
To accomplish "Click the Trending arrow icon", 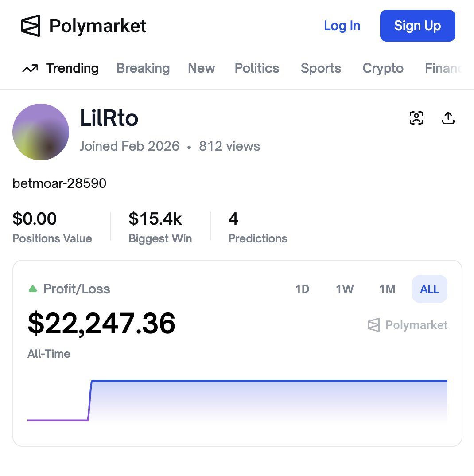I will pos(30,69).
